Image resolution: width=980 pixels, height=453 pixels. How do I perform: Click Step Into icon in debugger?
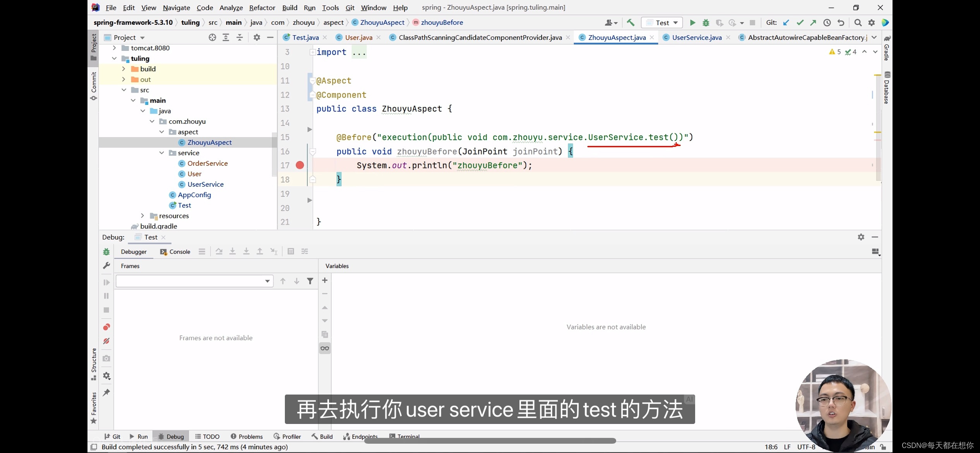233,251
